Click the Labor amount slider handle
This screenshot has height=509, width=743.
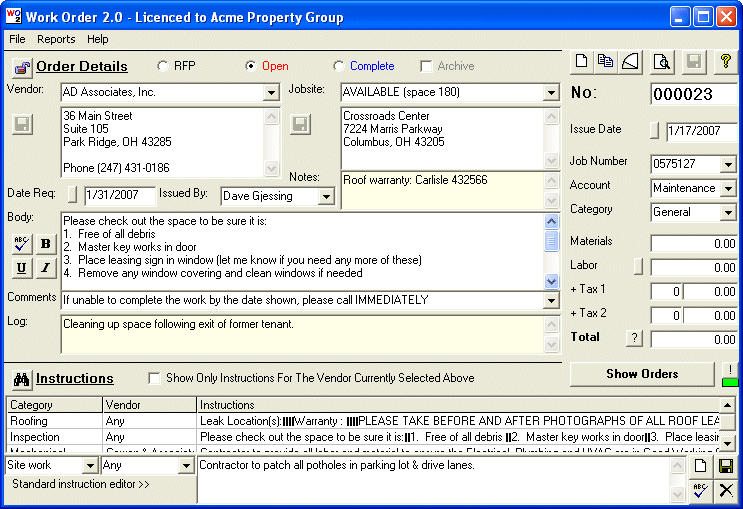pyautogui.click(x=639, y=267)
